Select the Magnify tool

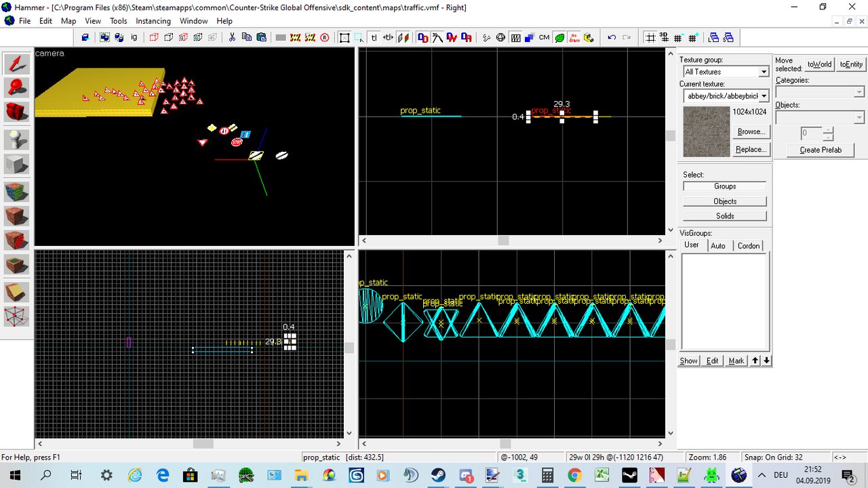(x=18, y=88)
